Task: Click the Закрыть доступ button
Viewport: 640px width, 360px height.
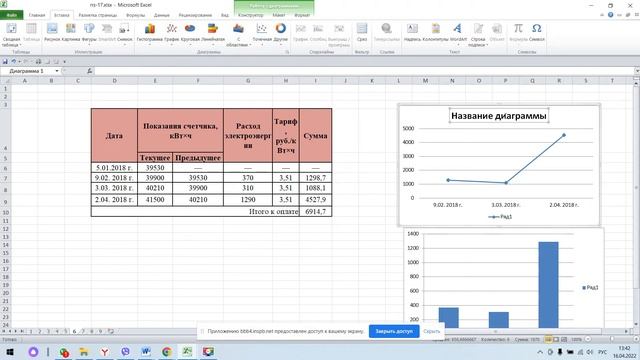Action: point(394,331)
